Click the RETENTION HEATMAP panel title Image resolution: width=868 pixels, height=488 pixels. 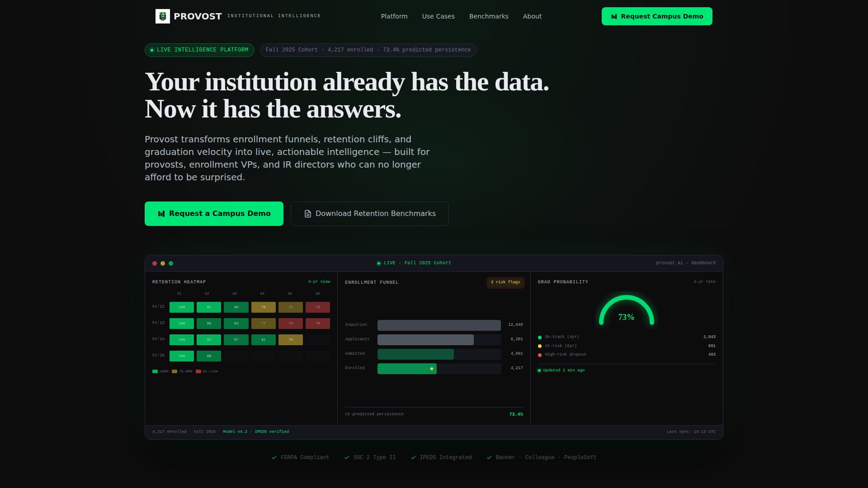click(179, 282)
